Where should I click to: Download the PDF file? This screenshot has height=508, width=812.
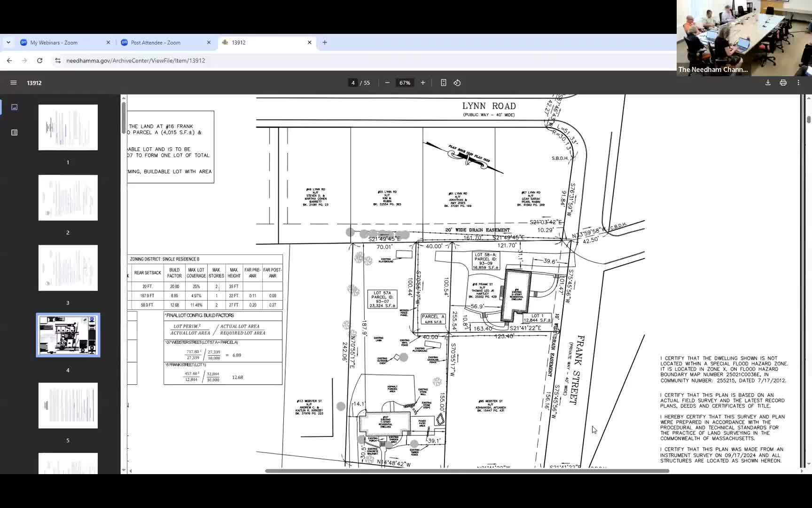(x=768, y=83)
